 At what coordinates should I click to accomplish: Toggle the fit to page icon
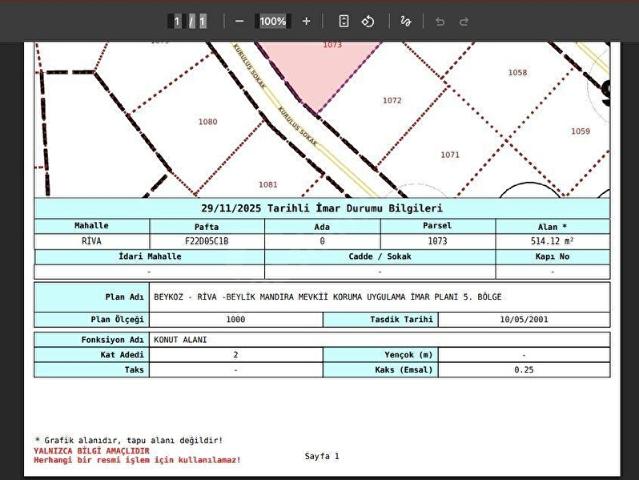click(x=343, y=21)
